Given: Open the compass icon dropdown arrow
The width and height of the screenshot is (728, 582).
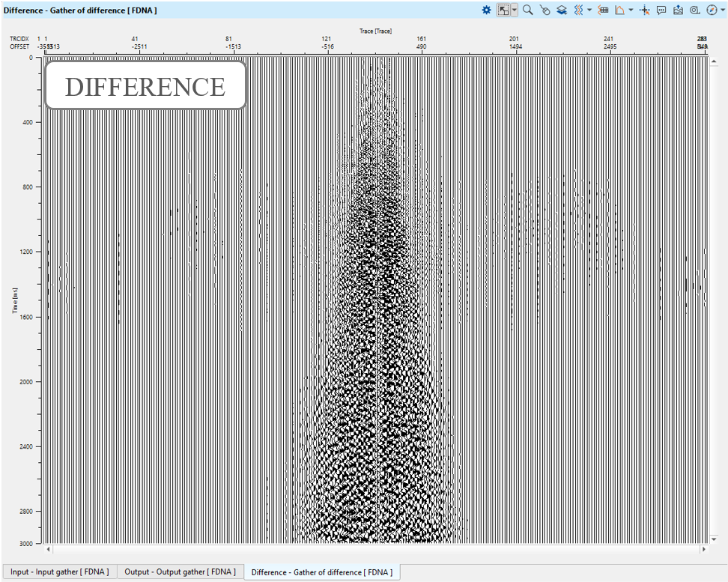Looking at the screenshot, I should click(723, 10).
